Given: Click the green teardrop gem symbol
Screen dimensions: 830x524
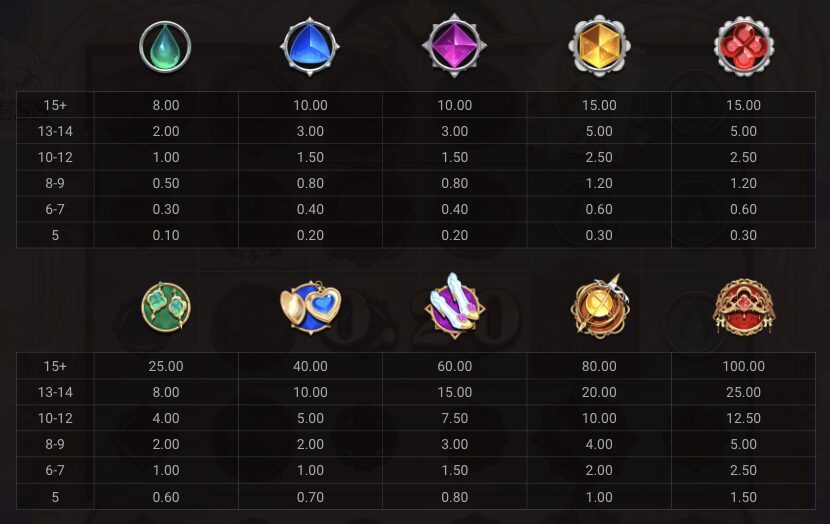Looking at the screenshot, I should tap(165, 47).
